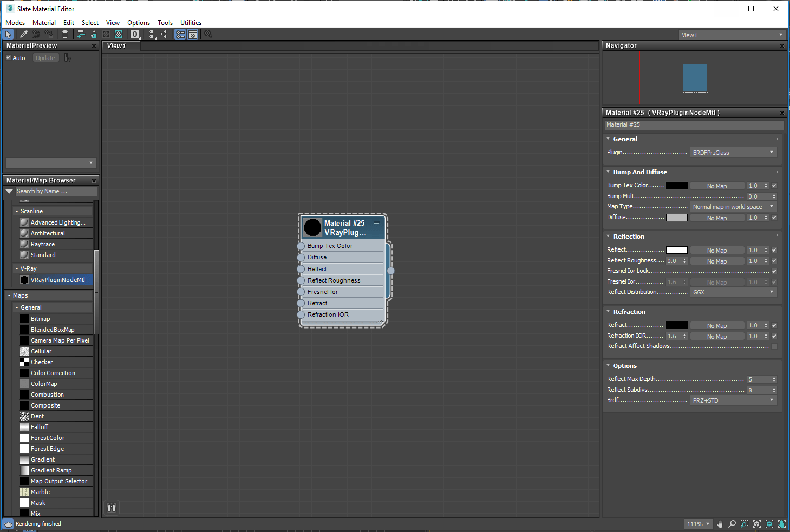Open the Modes menu

tap(15, 23)
